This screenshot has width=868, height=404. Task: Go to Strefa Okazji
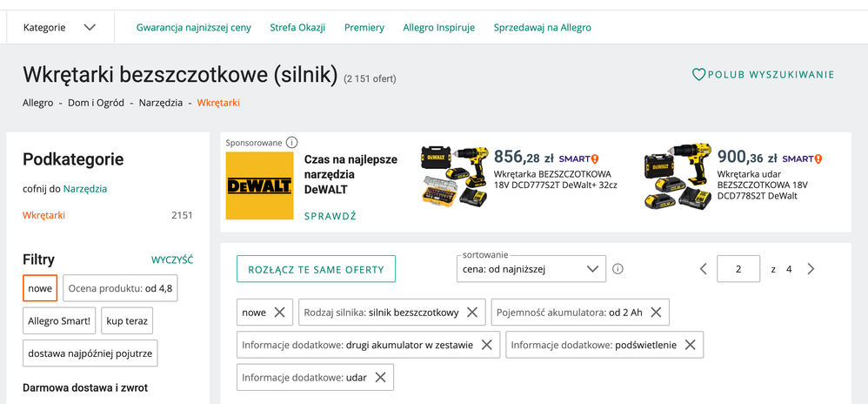pos(297,28)
